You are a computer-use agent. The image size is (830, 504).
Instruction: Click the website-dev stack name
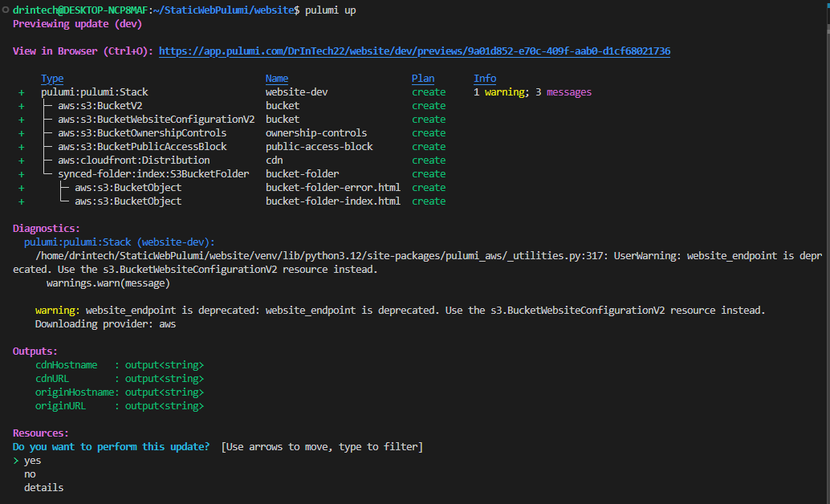(x=296, y=92)
